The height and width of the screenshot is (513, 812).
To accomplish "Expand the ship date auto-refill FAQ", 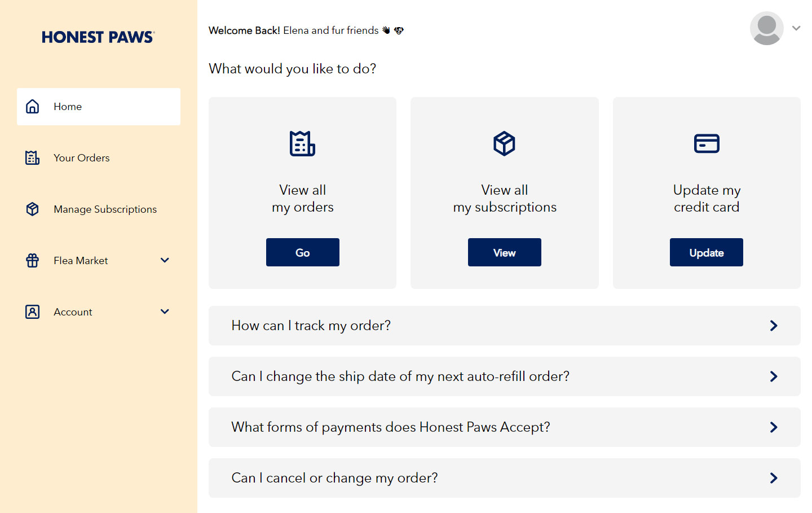I will tap(774, 376).
